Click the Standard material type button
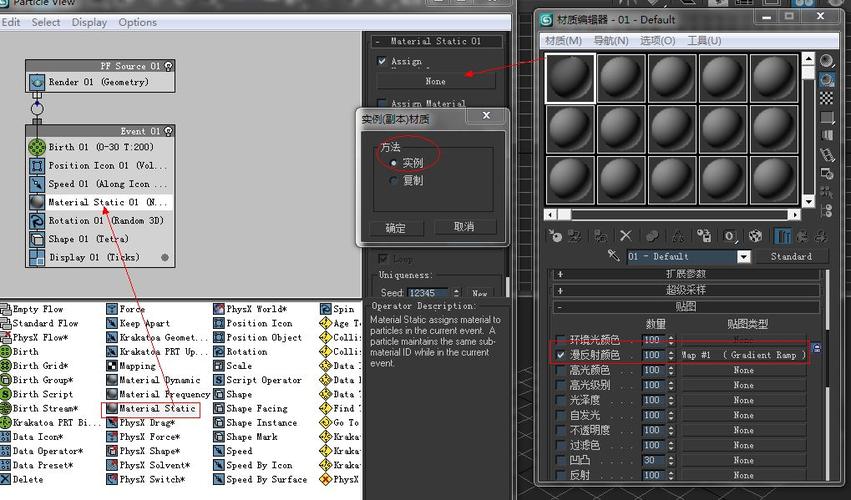Image resolution: width=851 pixels, height=500 pixels. (x=791, y=257)
